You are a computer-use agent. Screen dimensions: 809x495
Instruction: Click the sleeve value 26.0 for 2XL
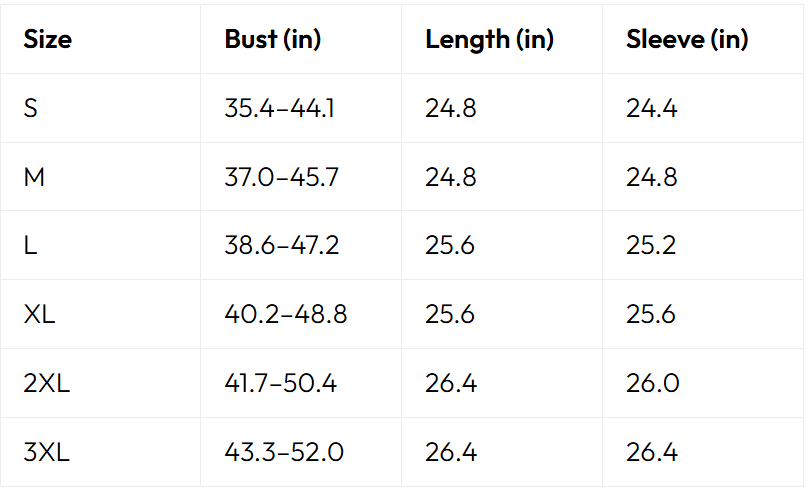pyautogui.click(x=652, y=383)
